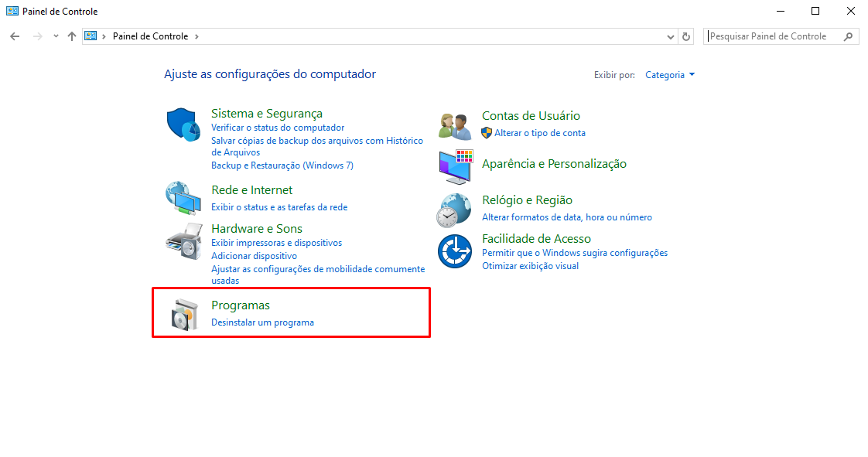Open Rede e Internet category
The image size is (868, 457).
(252, 189)
